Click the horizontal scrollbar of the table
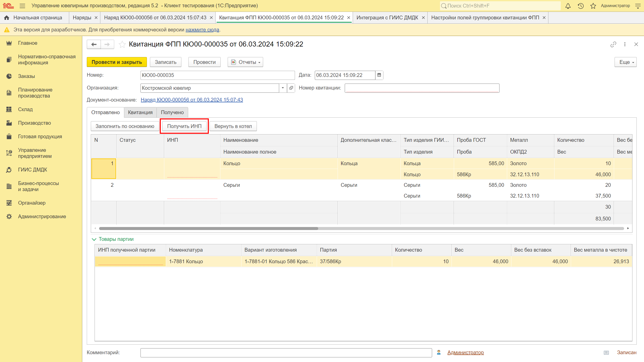The height and width of the screenshot is (362, 644). 209,229
